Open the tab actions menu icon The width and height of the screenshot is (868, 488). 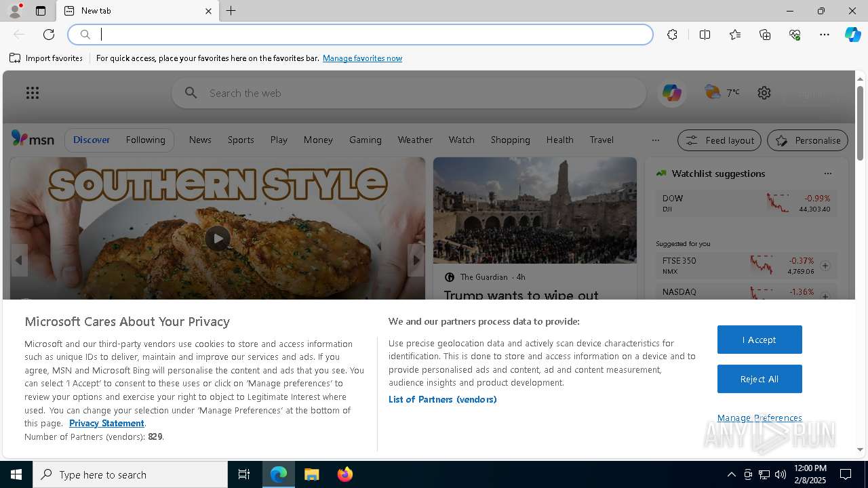point(41,11)
